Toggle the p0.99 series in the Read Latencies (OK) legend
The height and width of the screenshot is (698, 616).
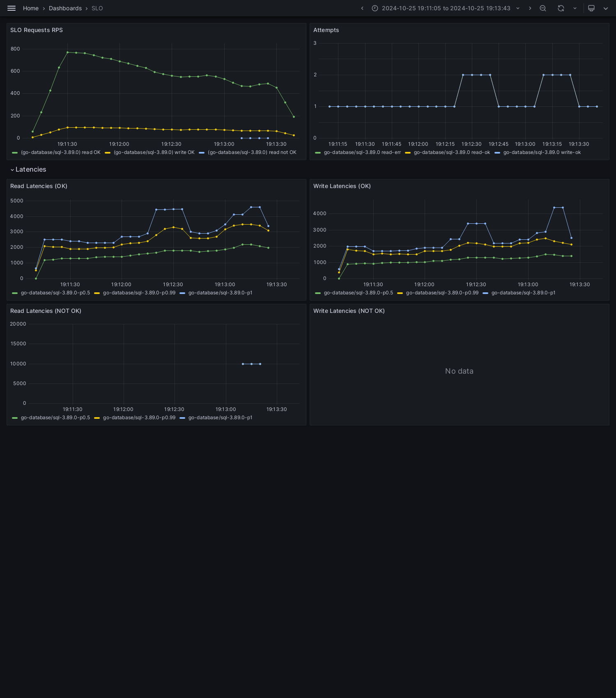point(139,293)
